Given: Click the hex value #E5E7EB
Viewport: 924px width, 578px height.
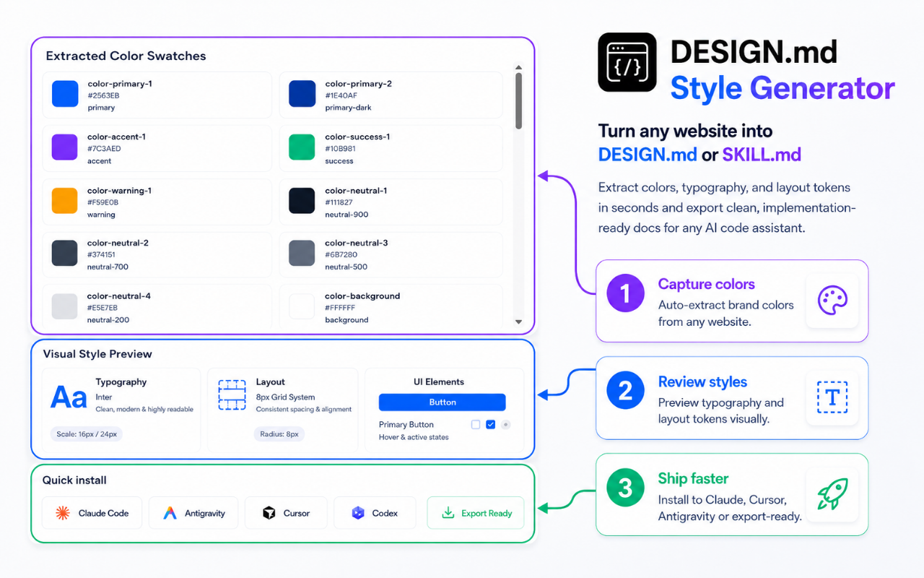Looking at the screenshot, I should point(103,308).
